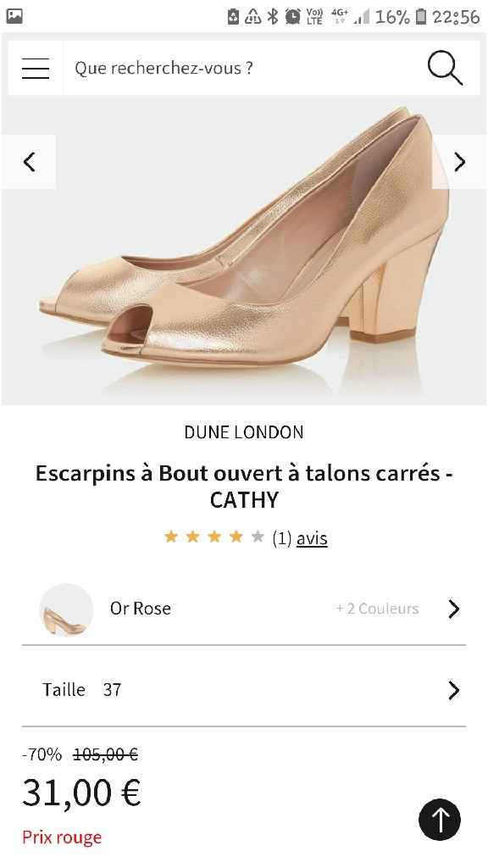Tap the greyed fifth star of the rating
This screenshot has width=488, height=868.
tap(257, 536)
